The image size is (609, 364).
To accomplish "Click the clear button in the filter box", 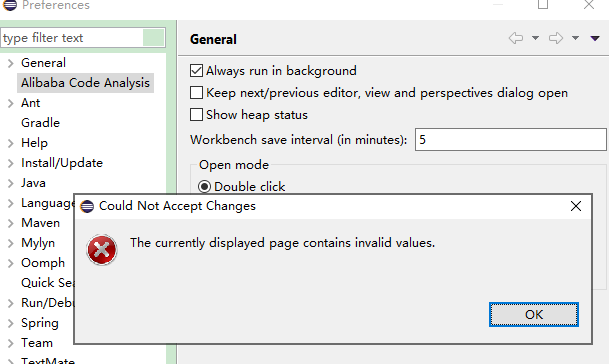I will [153, 38].
